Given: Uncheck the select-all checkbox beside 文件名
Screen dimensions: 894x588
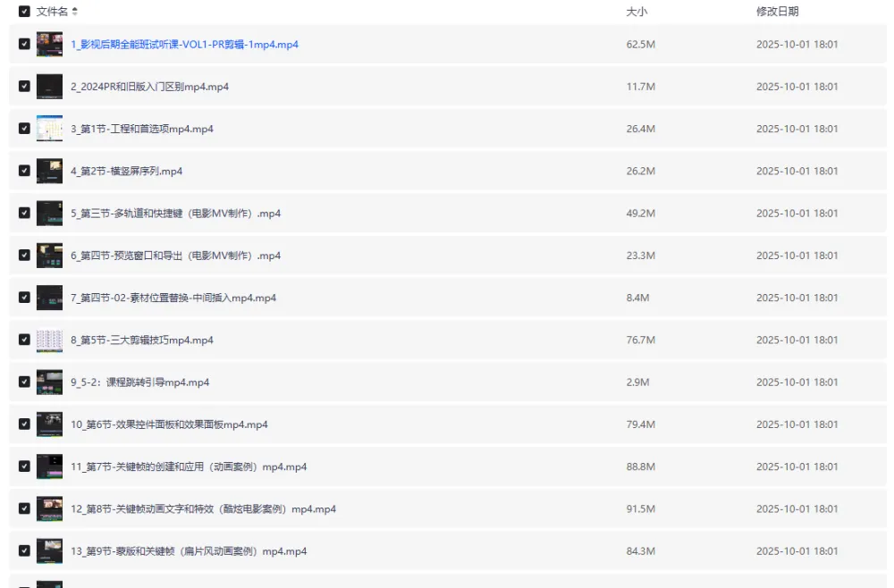Looking at the screenshot, I should coord(24,12).
